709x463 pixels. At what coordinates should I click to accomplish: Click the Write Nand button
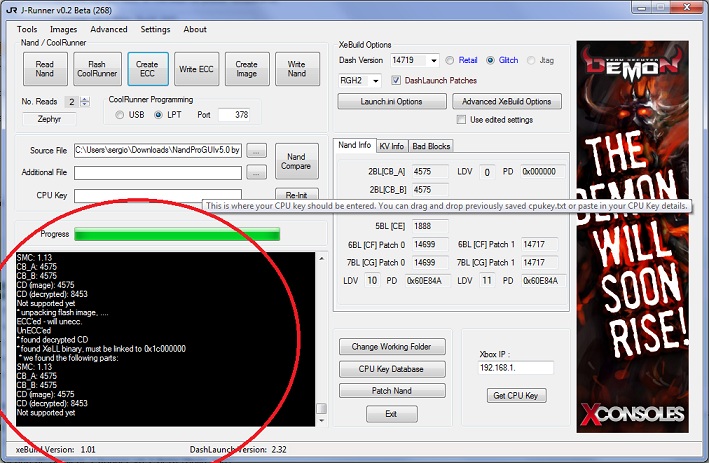[297, 69]
